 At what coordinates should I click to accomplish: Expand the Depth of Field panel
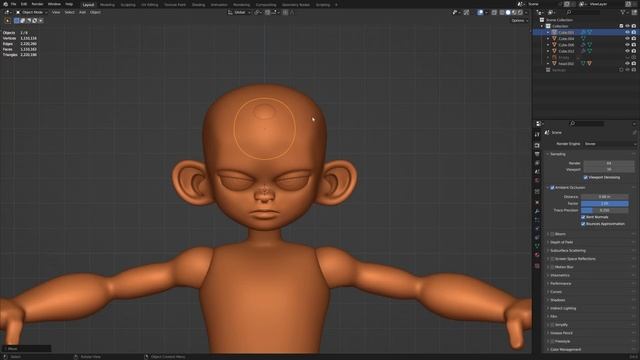click(x=561, y=242)
